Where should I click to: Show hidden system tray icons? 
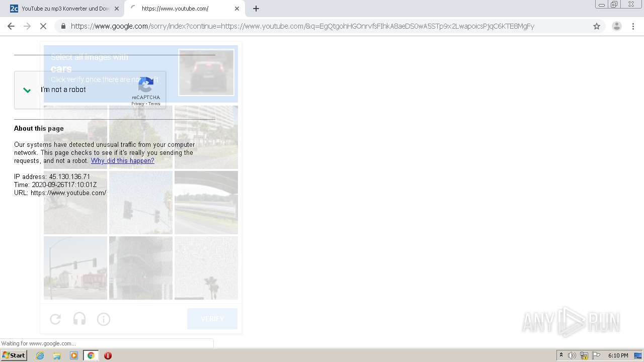point(561,355)
